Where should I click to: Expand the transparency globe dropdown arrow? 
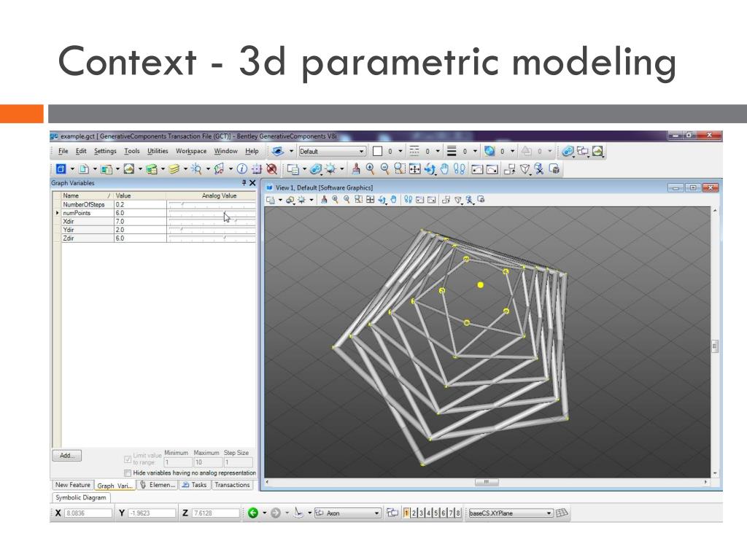coord(513,152)
